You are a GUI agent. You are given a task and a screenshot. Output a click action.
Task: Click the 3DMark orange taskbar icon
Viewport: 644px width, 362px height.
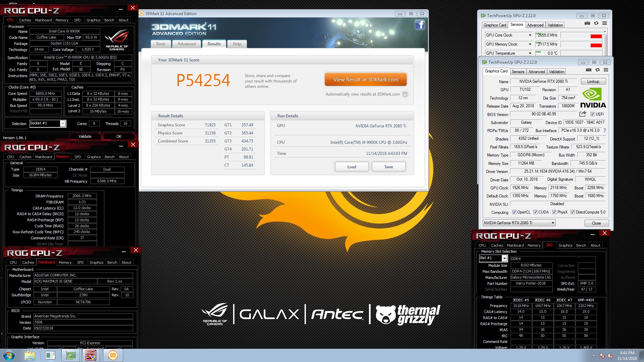[113, 355]
